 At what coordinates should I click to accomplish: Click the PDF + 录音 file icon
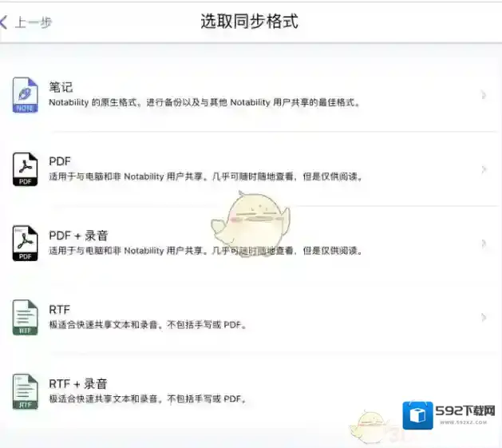coord(25,244)
